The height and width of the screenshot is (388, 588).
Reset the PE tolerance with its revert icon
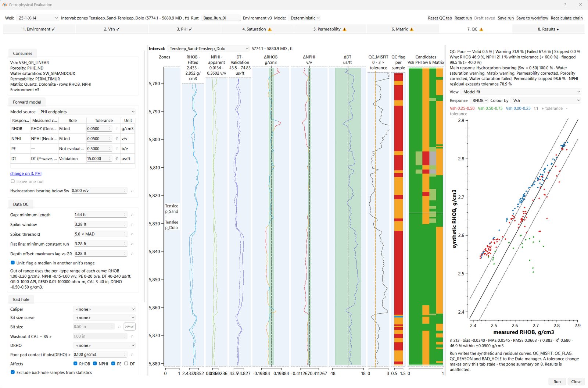pos(117,149)
